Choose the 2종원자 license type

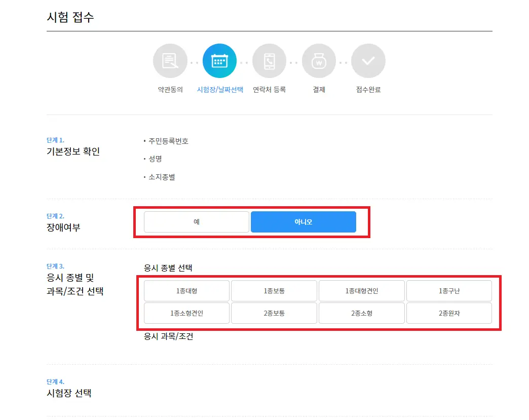coord(449,313)
